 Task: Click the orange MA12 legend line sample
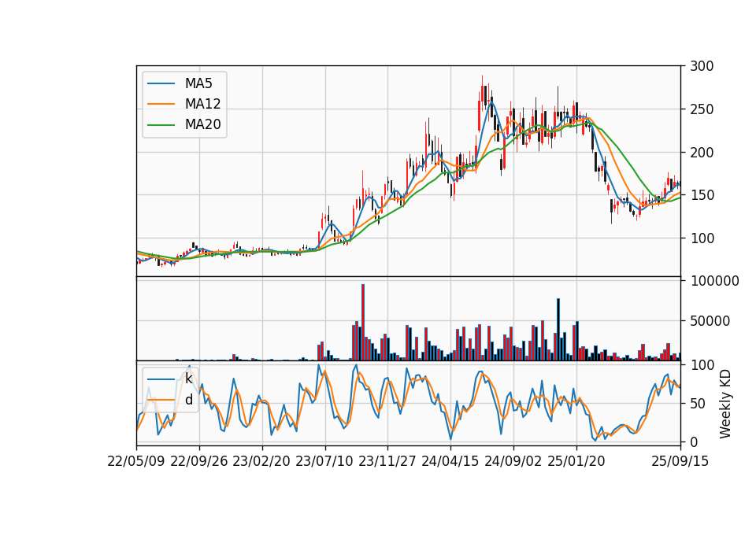click(x=161, y=104)
